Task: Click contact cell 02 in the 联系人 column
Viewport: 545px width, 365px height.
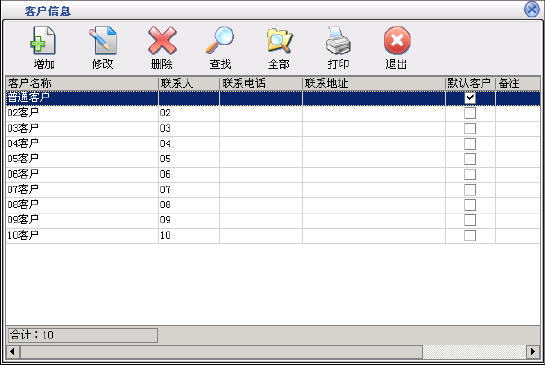Action: [189, 113]
